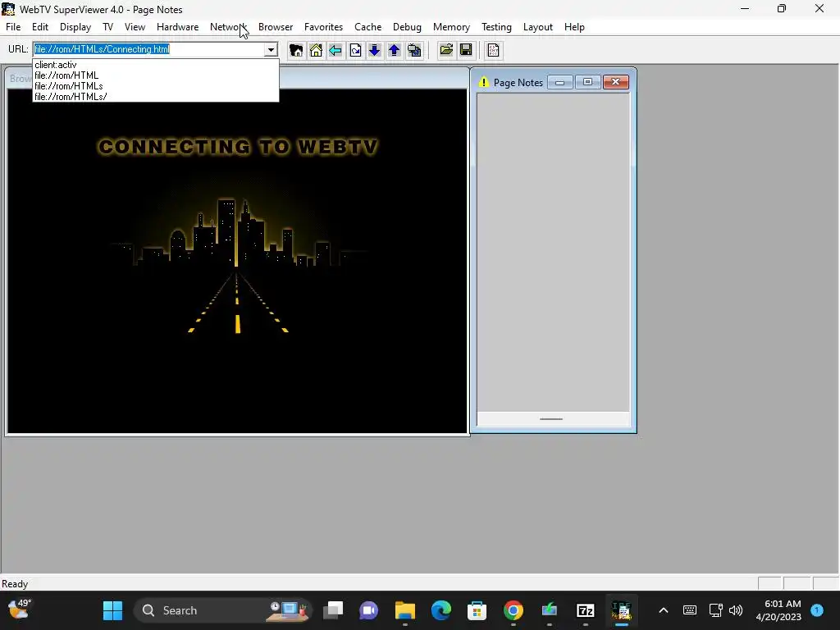This screenshot has width=840, height=630.
Task: Select 'file://rom/HTML' from URL history
Action: coord(155,75)
